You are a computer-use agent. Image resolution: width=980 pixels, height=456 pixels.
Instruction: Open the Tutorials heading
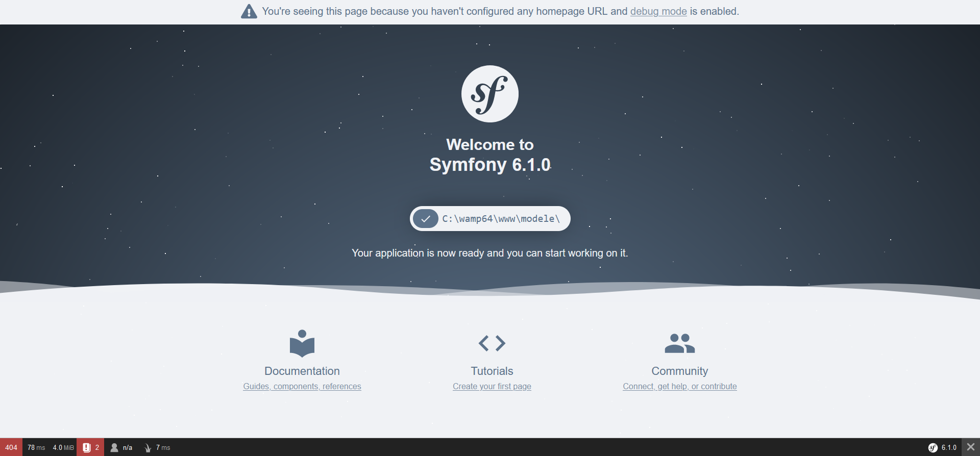pyautogui.click(x=492, y=371)
